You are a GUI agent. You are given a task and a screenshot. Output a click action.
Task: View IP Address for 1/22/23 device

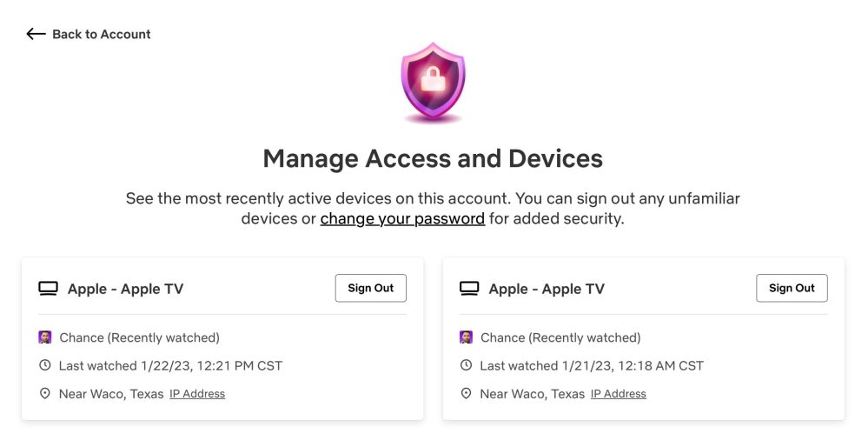point(197,394)
